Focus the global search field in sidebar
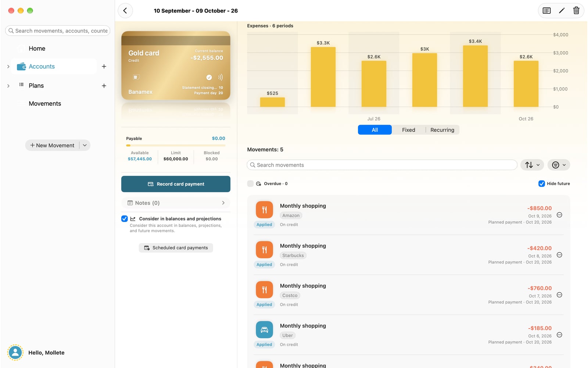Viewport: 588px width, 368px height. click(x=58, y=31)
